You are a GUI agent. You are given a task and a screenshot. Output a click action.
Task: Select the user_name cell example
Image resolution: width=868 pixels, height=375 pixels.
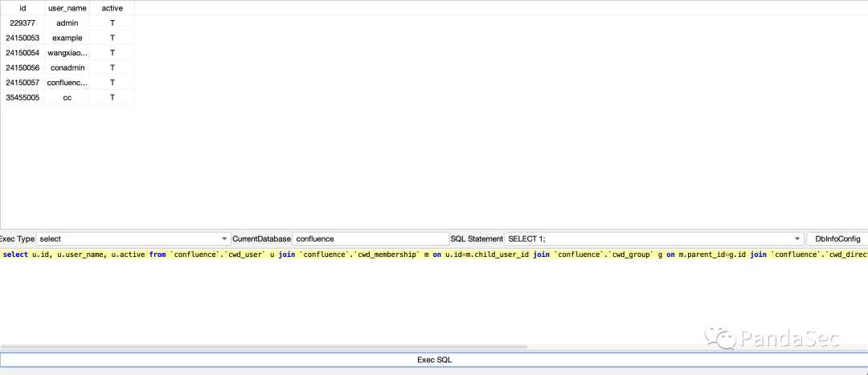[x=68, y=39]
